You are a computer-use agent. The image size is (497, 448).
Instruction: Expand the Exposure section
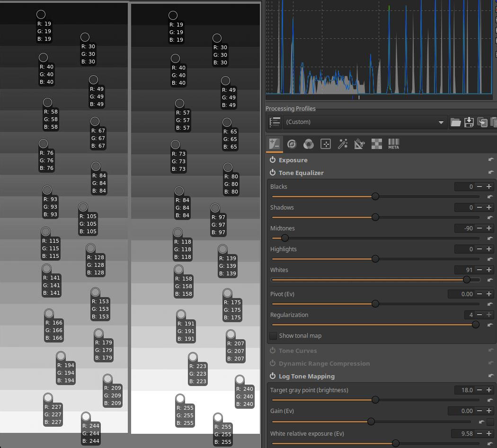(293, 160)
